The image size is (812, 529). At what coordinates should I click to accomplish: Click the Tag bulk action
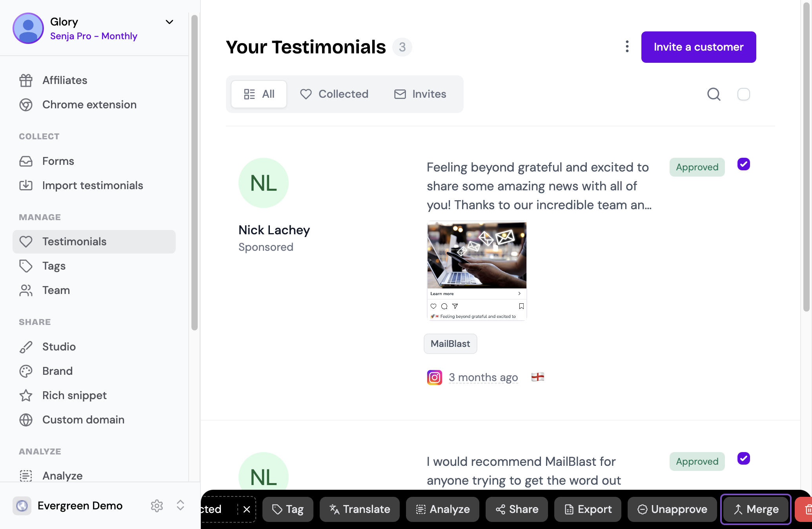click(x=288, y=509)
